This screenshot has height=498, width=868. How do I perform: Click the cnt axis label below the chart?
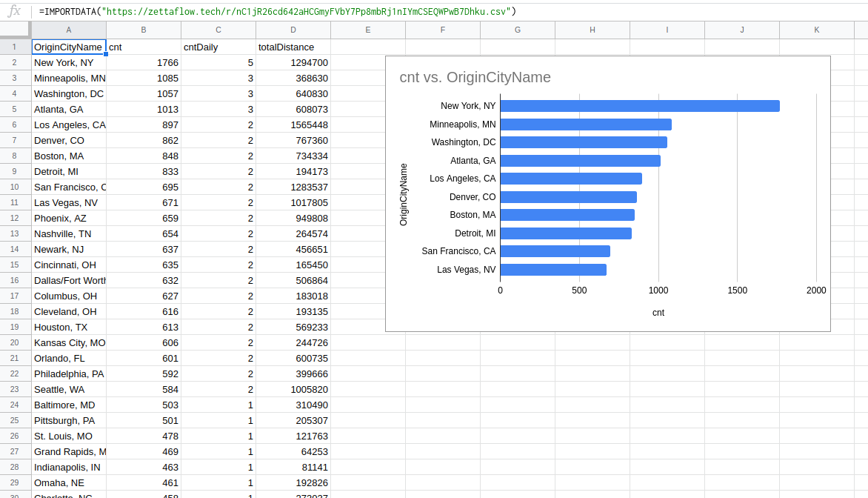658,312
